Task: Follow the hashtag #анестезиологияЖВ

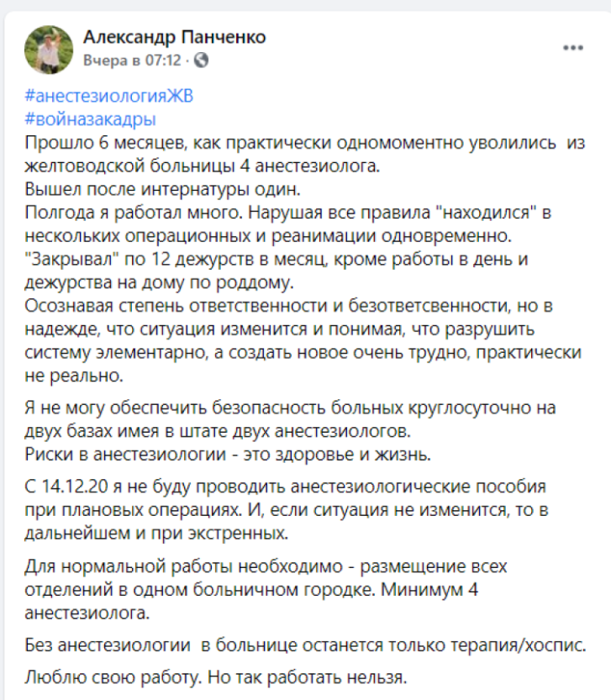Action: tap(109, 96)
